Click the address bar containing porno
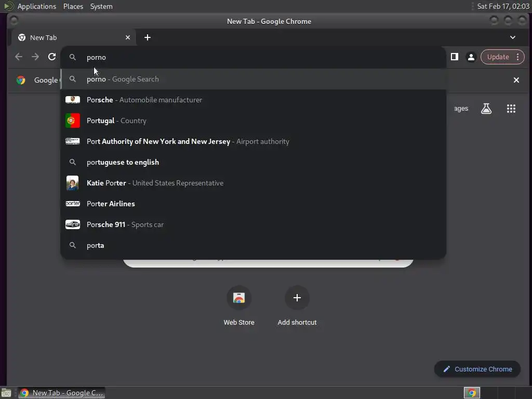 coord(253,57)
